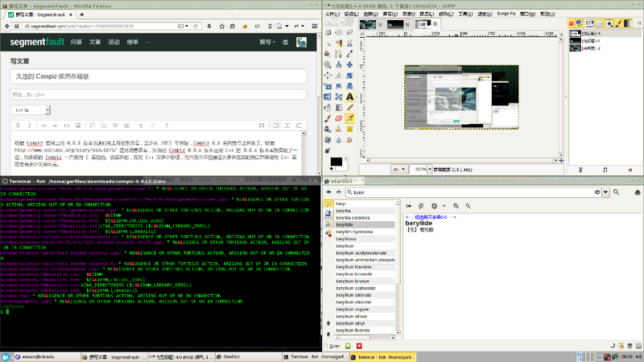
Task: Click Italic button in SegmentFault editor
Action: click(29, 125)
